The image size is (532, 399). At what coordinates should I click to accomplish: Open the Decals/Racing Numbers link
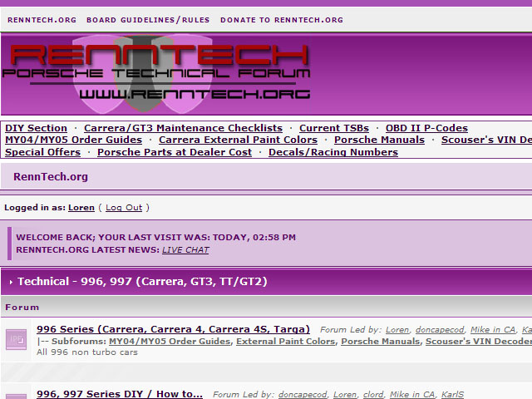point(333,152)
